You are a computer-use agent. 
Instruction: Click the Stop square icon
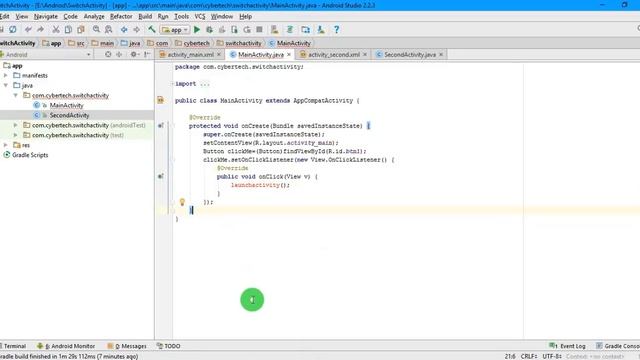coord(259,29)
